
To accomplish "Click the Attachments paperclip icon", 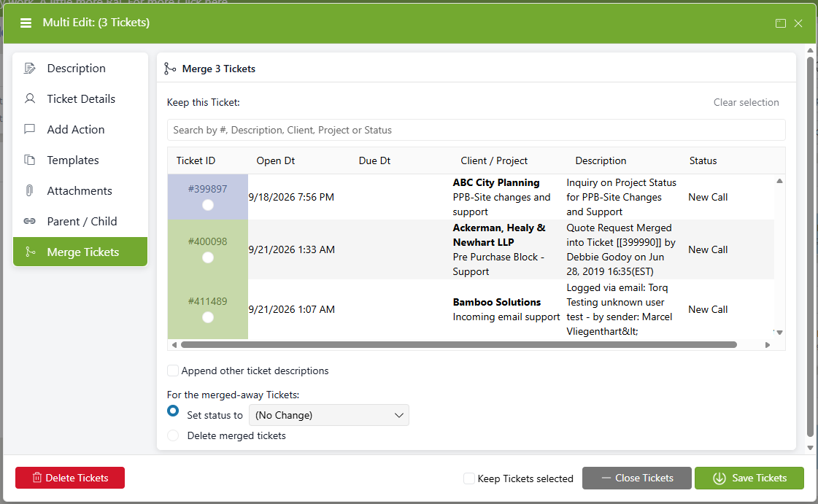I will point(30,191).
